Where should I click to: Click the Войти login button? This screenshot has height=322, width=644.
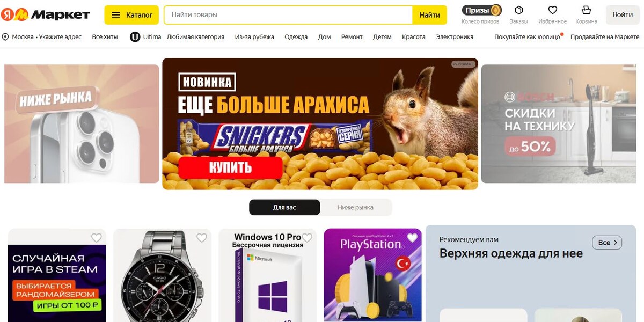click(x=623, y=15)
